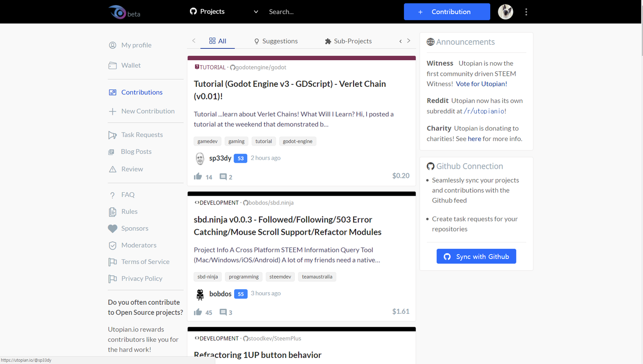643x364 pixels.
Task: Click the Sponsors heart icon
Action: tap(113, 228)
